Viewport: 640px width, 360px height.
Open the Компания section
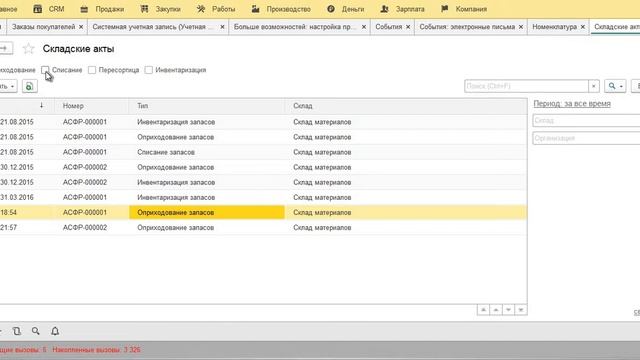click(464, 9)
